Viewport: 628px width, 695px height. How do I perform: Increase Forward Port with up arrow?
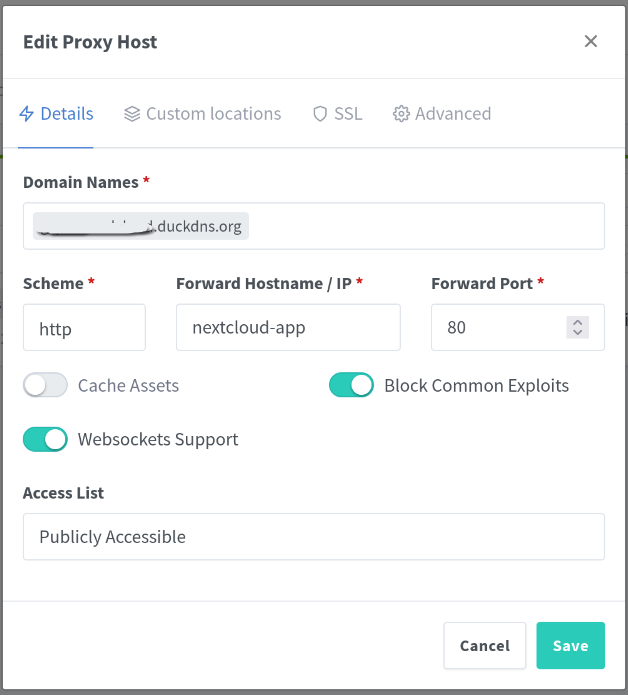[577, 322]
